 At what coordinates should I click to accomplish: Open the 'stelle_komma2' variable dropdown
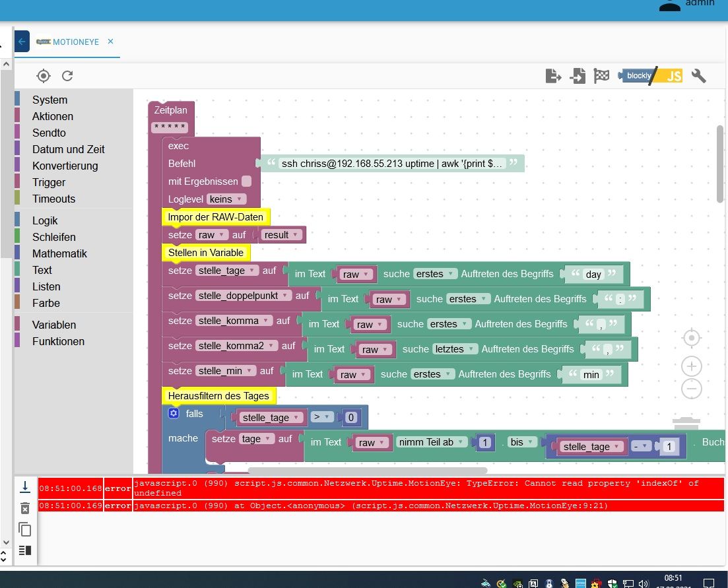(x=236, y=346)
